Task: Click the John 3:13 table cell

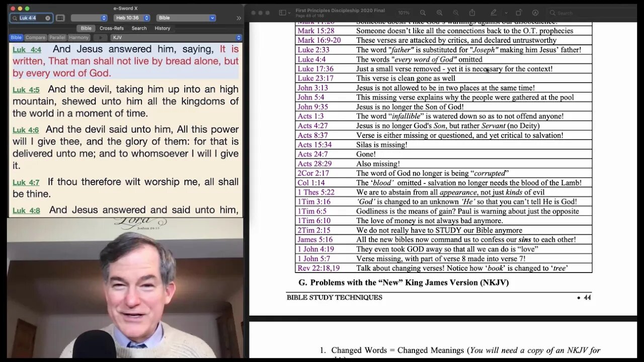Action: tap(312, 87)
